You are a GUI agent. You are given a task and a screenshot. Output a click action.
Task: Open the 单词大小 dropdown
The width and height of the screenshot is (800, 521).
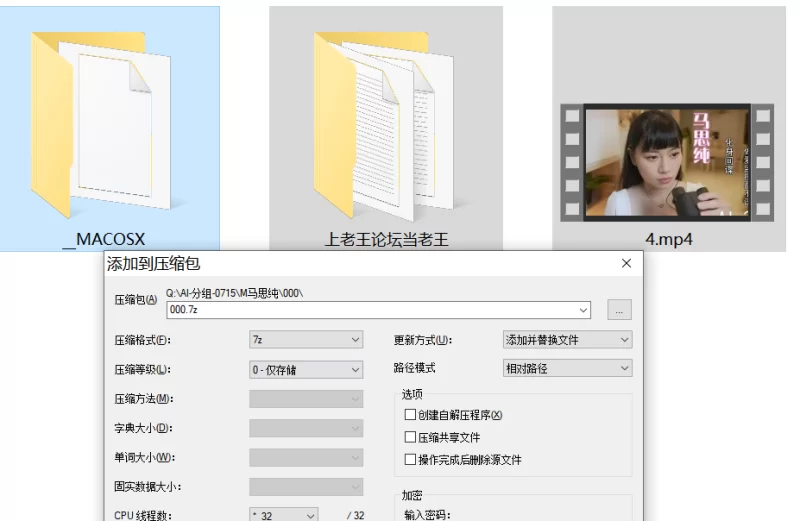click(306, 458)
